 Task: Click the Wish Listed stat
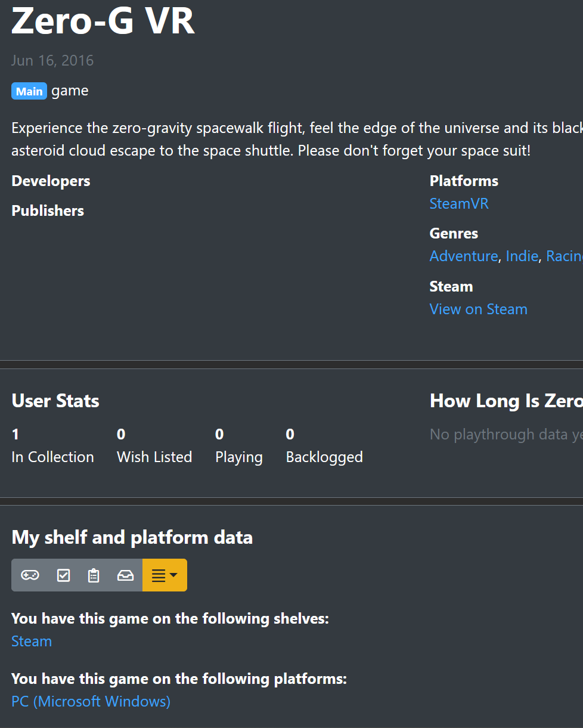[154, 457]
